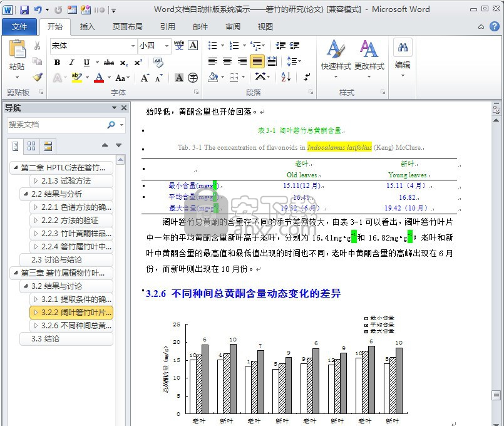
Task: Open the 编辑 find menu
Action: pos(403,57)
